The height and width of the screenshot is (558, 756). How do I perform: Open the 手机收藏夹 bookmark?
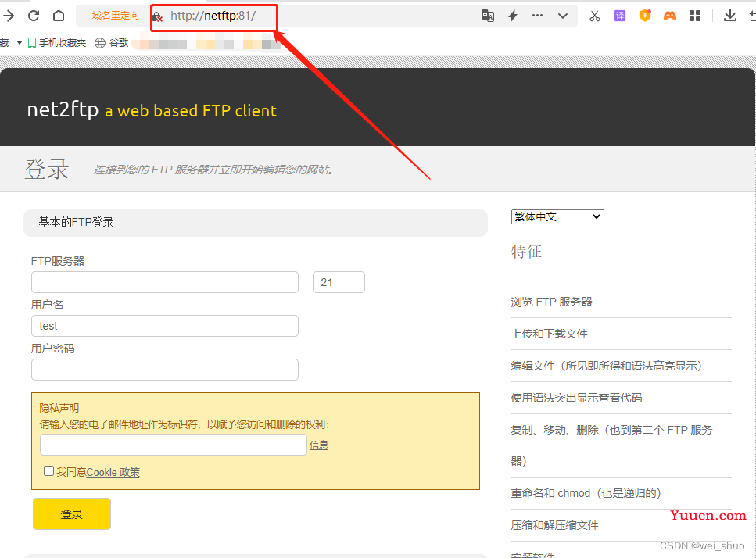coord(57,43)
